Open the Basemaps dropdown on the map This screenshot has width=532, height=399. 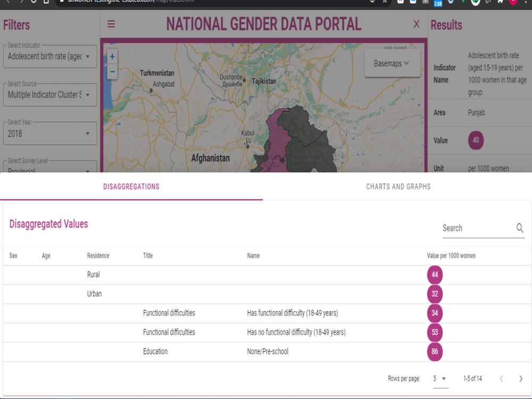coord(392,63)
